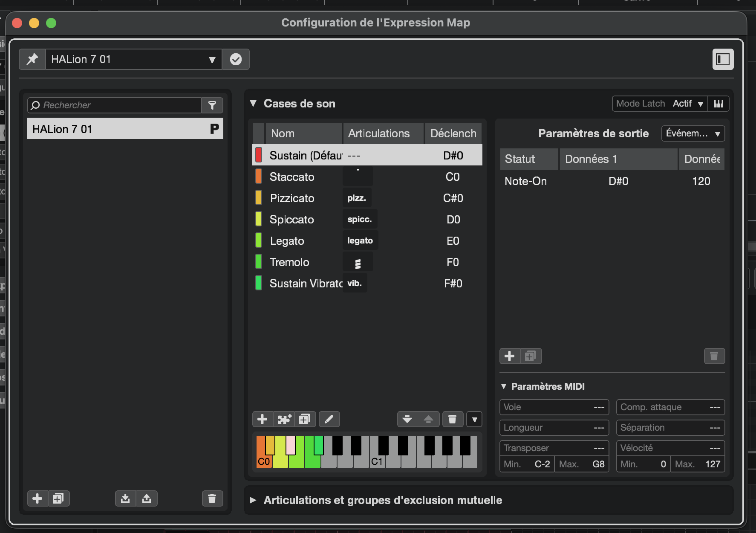Collapse the Paramètres MIDI section

(504, 386)
